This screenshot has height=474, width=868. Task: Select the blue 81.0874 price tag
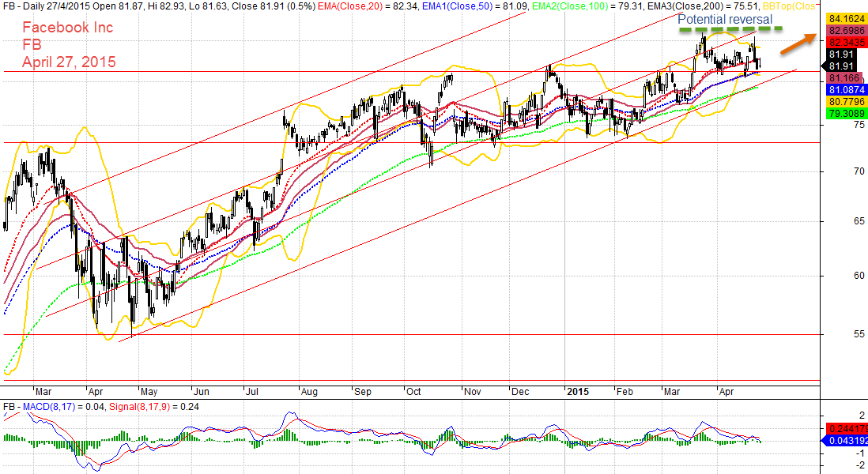(x=847, y=89)
